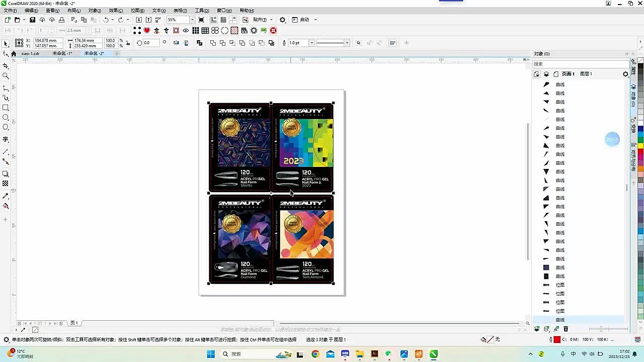
Task: Open the outline width 1.0 pt dropdown
Action: (x=311, y=43)
